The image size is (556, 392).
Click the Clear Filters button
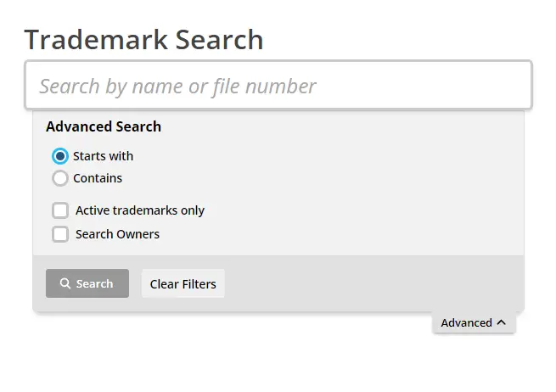point(183,283)
